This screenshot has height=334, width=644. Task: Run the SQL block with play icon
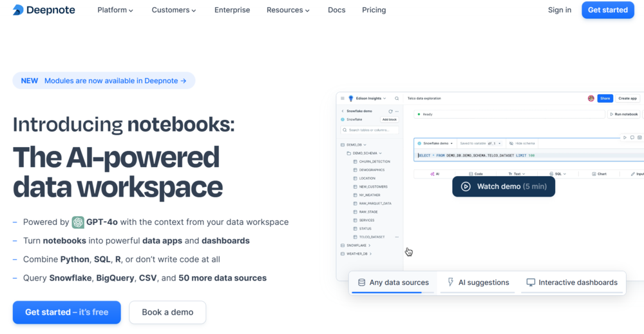[x=625, y=138]
